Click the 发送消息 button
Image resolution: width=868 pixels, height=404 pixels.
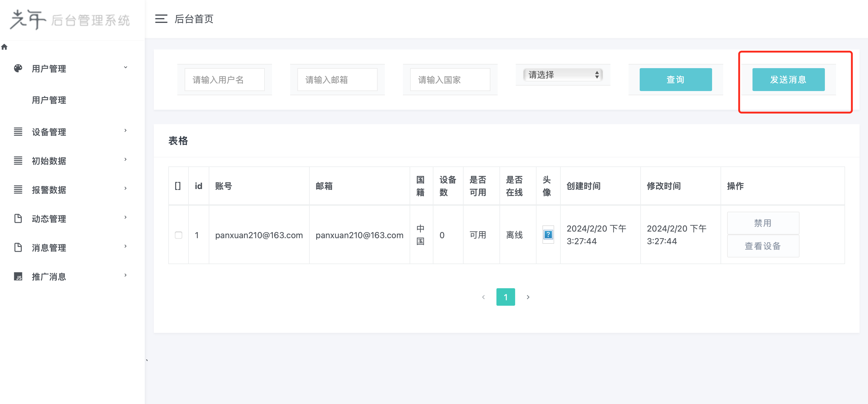tap(788, 80)
